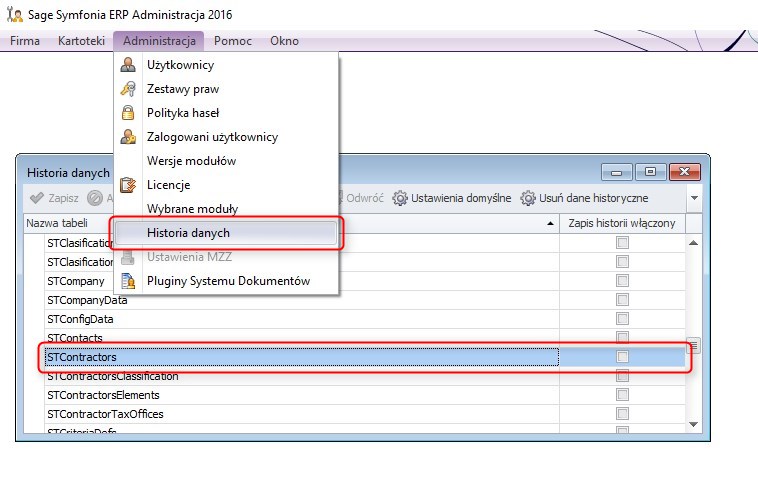Click the Sage Symfonia application title icon
The image size is (758, 486).
point(15,15)
